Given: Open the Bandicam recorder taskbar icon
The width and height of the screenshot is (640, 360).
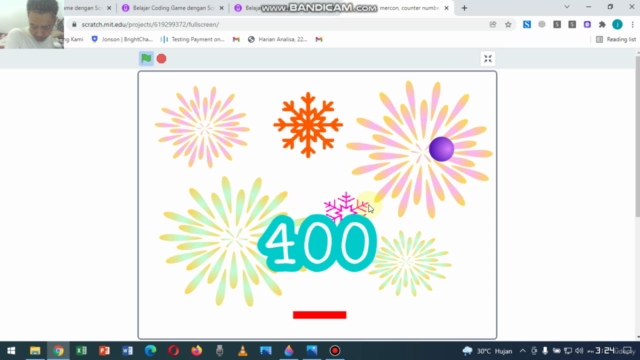Looking at the screenshot, I should (335, 351).
